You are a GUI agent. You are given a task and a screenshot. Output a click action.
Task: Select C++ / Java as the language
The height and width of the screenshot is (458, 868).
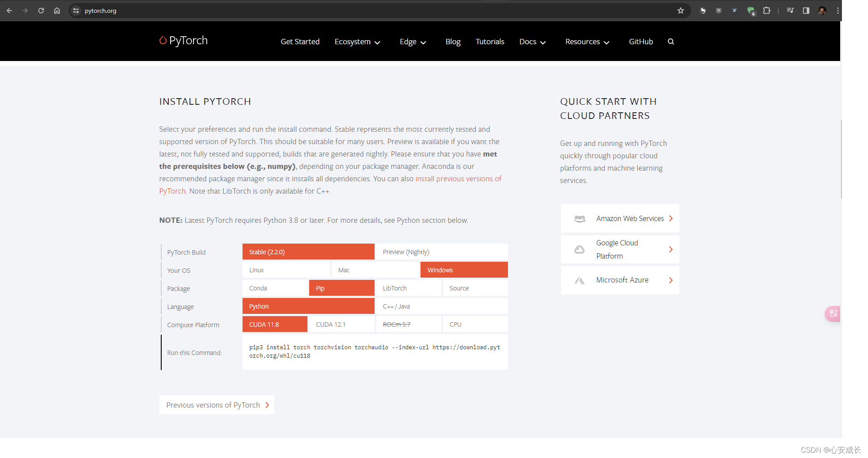click(x=442, y=306)
